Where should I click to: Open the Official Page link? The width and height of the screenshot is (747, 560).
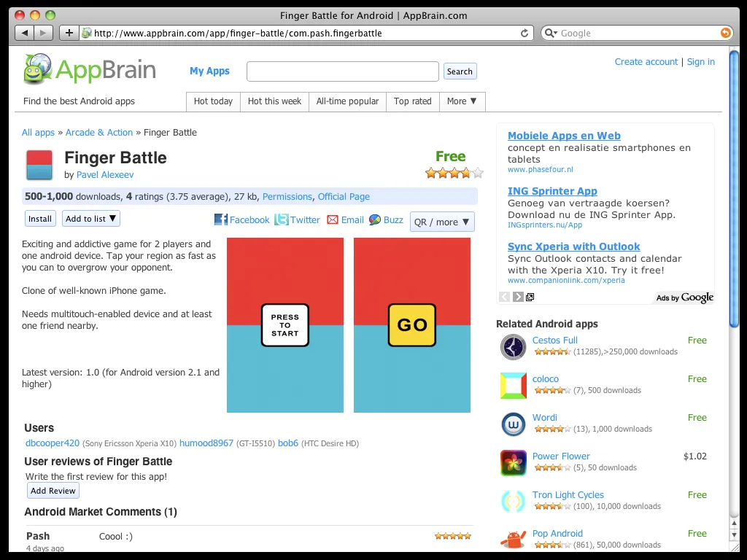pyautogui.click(x=344, y=197)
